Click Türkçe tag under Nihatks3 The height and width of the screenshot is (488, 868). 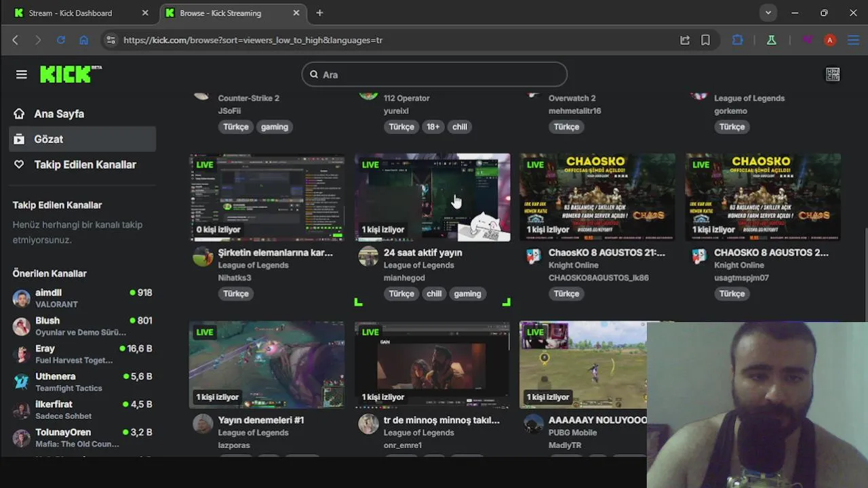(236, 293)
